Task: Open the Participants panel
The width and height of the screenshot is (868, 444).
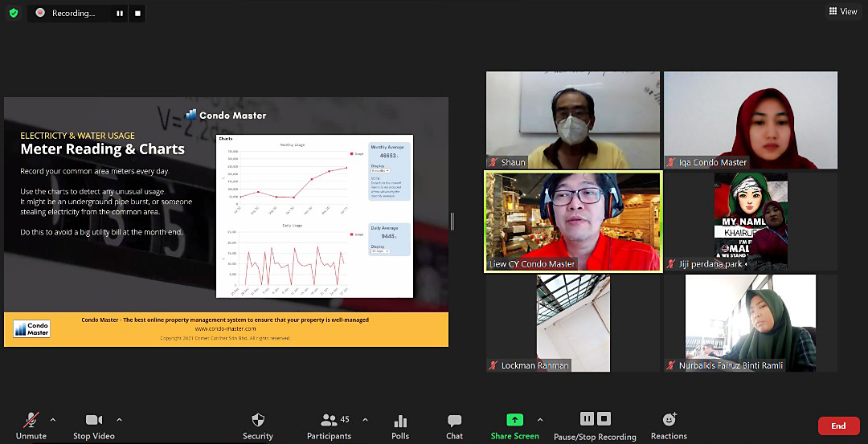Action: (x=329, y=421)
